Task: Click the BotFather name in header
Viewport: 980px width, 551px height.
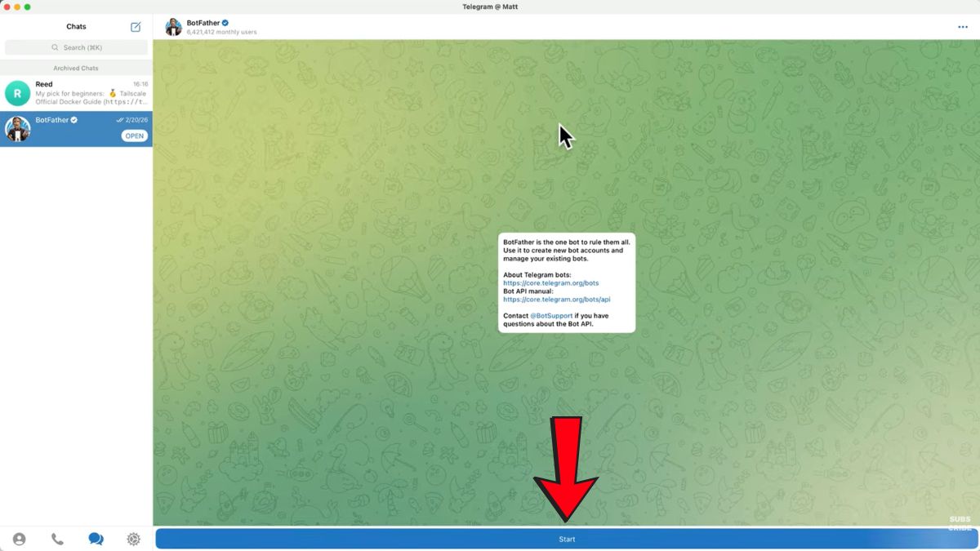Action: (203, 23)
